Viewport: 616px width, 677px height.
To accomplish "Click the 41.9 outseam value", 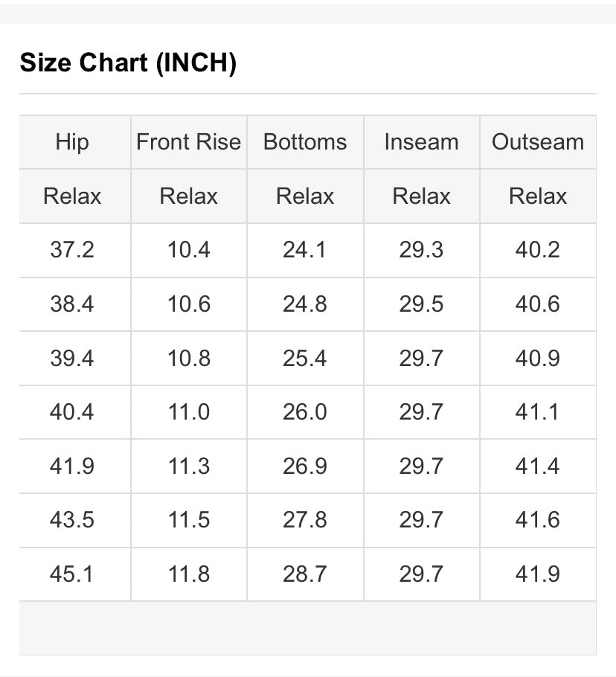I will coord(538,574).
